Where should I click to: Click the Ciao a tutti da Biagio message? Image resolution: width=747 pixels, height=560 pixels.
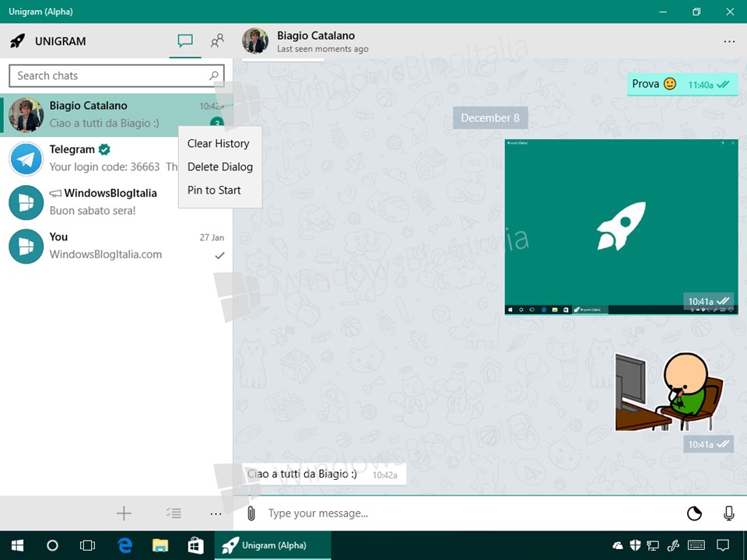(x=324, y=474)
